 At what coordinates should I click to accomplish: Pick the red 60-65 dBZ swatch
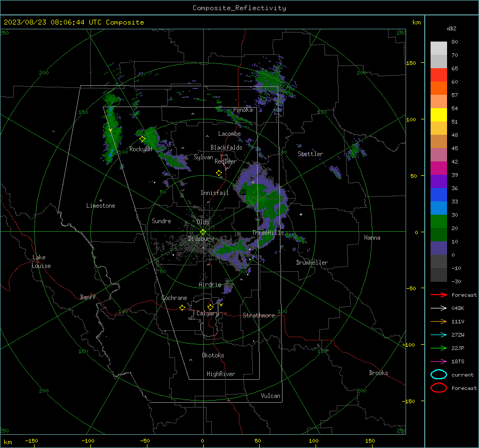(x=439, y=75)
